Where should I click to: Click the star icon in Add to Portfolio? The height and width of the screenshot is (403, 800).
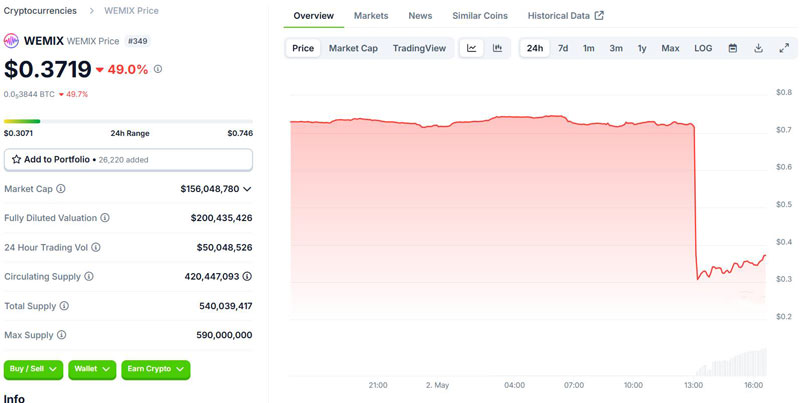(16, 159)
